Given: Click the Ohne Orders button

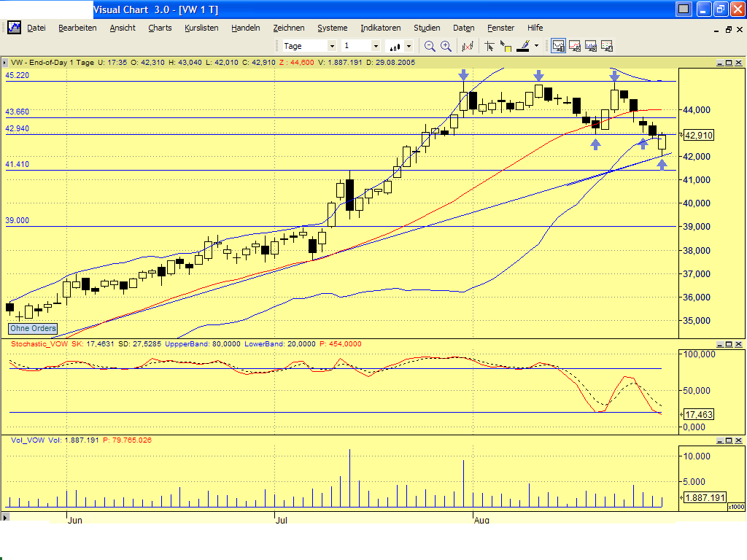Looking at the screenshot, I should click(x=32, y=329).
